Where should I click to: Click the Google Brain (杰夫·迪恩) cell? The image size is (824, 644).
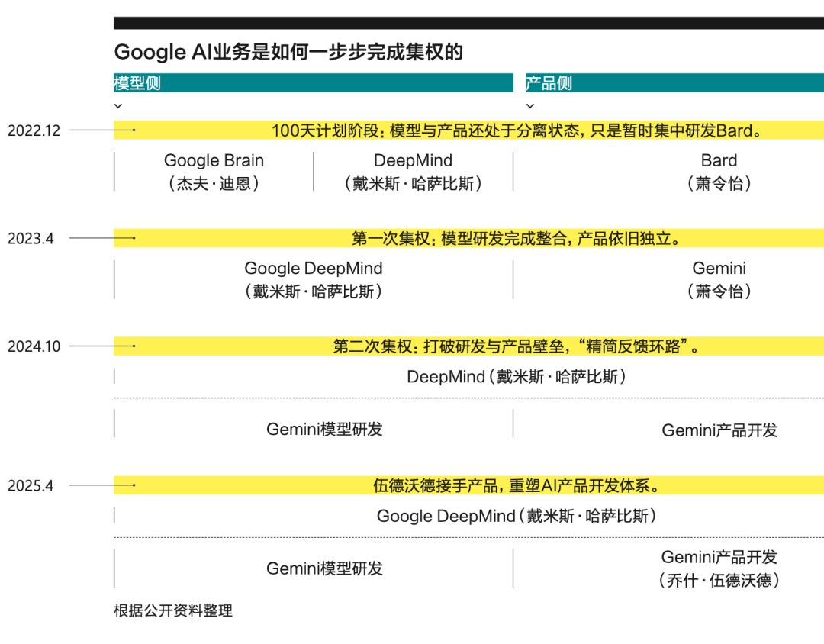(214, 172)
